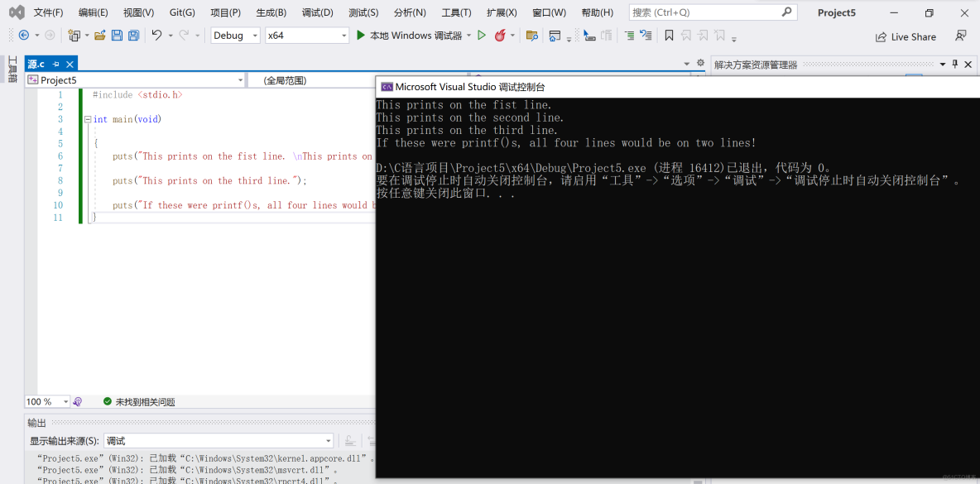Open the Solution Explorer window options arrow
Image resolution: width=980 pixels, height=484 pixels.
[x=943, y=65]
